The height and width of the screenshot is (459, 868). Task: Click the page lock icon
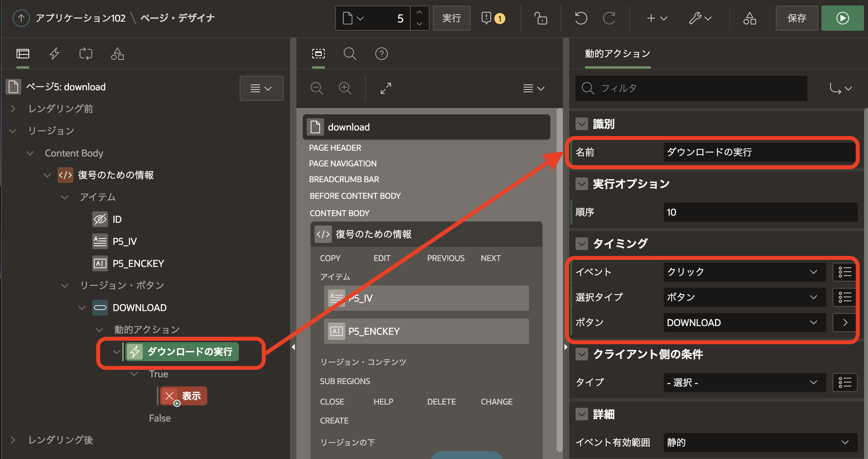pyautogui.click(x=540, y=18)
